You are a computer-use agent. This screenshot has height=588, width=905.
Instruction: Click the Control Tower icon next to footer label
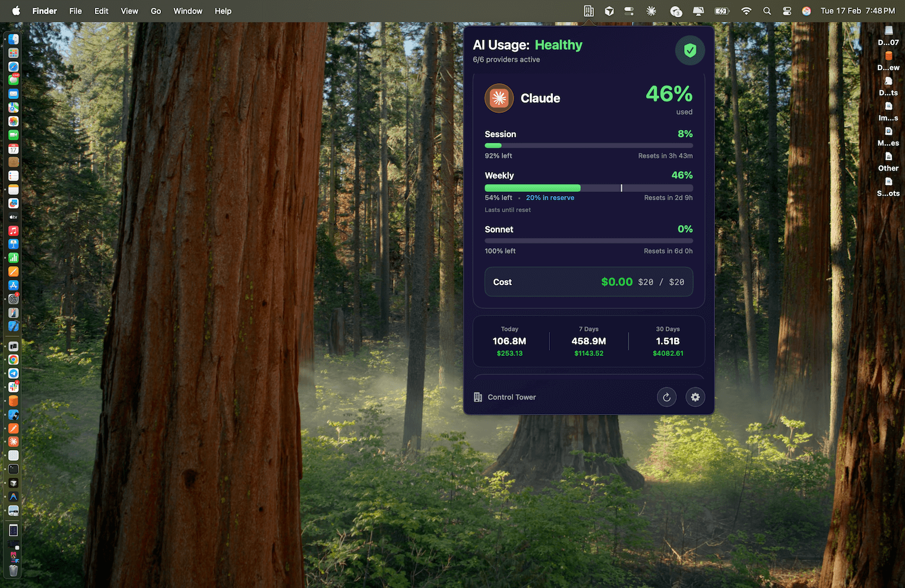pyautogui.click(x=477, y=397)
